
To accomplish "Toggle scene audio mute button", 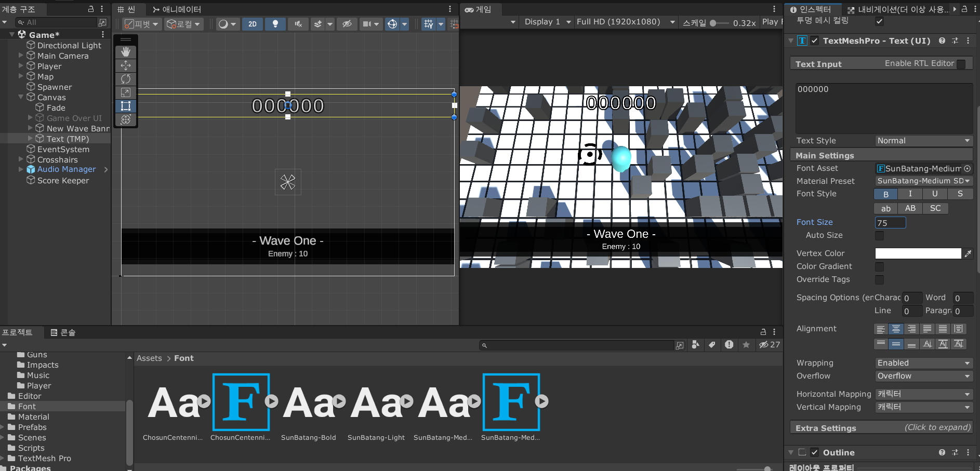I will 298,24.
